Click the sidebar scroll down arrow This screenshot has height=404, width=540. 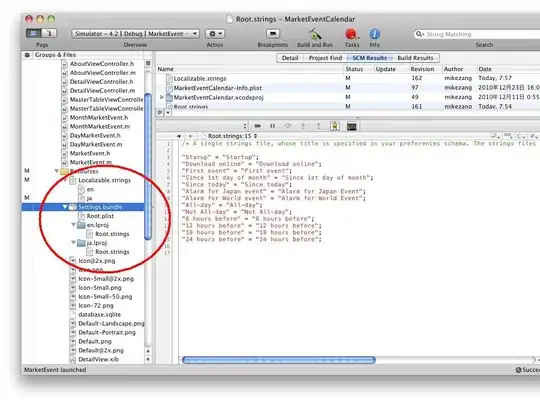point(148,359)
